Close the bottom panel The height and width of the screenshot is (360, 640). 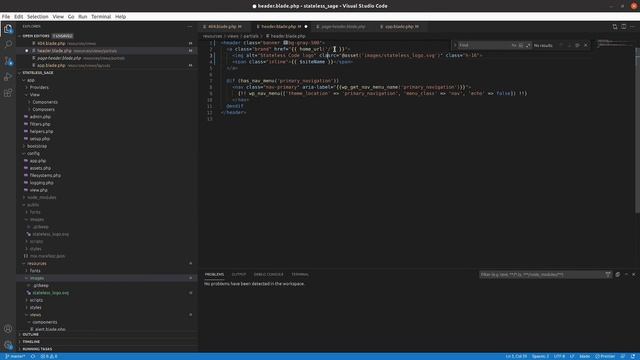[x=633, y=275]
